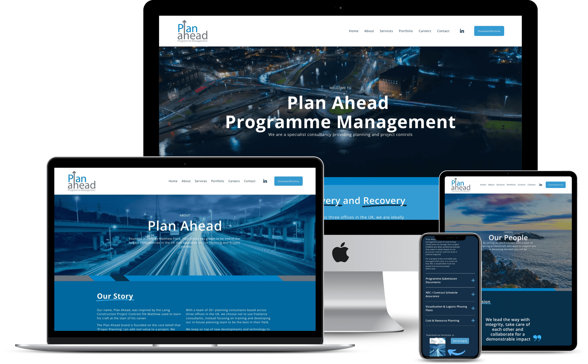588x364 pixels.
Task: Click the Download Brochure button on laptop
Action: pos(288,181)
